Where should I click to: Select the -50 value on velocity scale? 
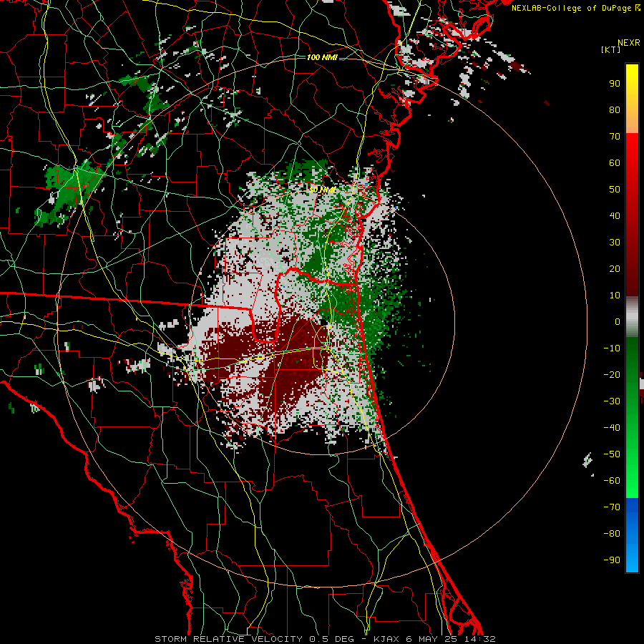(x=612, y=454)
